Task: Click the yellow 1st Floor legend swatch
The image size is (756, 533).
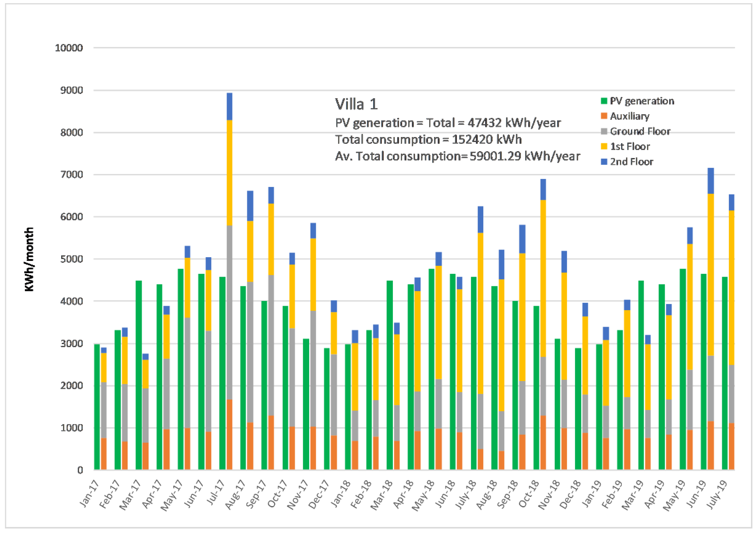Action: [604, 147]
